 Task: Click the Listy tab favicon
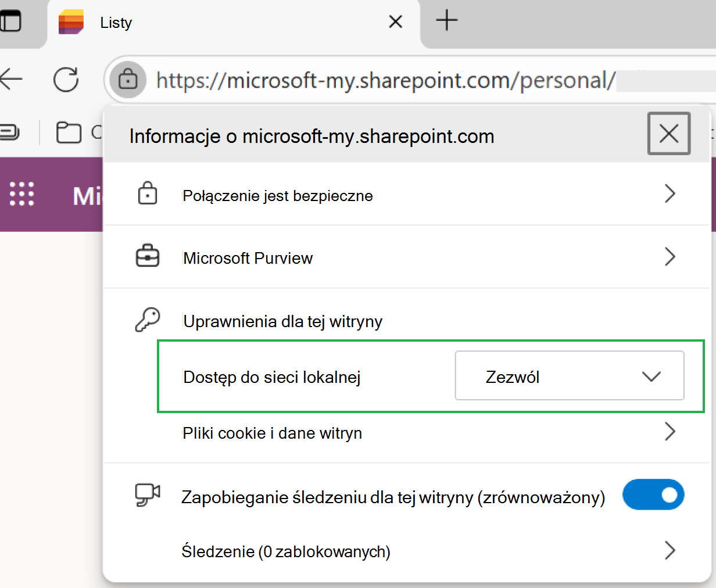click(71, 22)
